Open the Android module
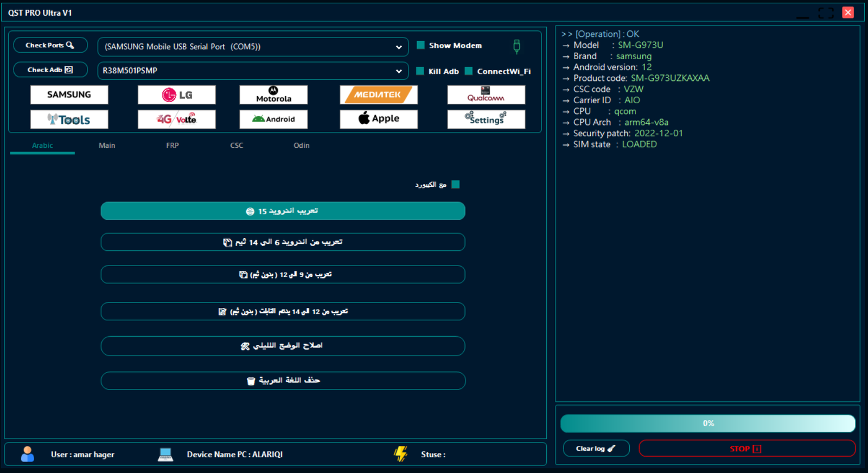 [273, 119]
